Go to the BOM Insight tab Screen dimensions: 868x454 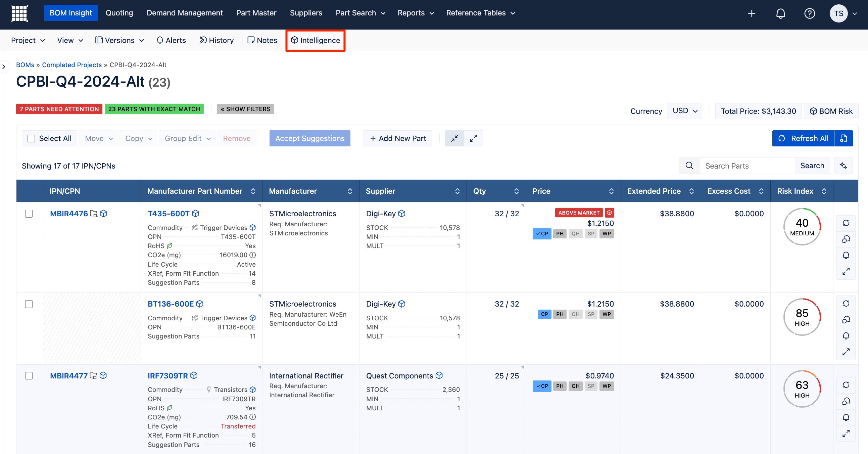click(x=71, y=13)
